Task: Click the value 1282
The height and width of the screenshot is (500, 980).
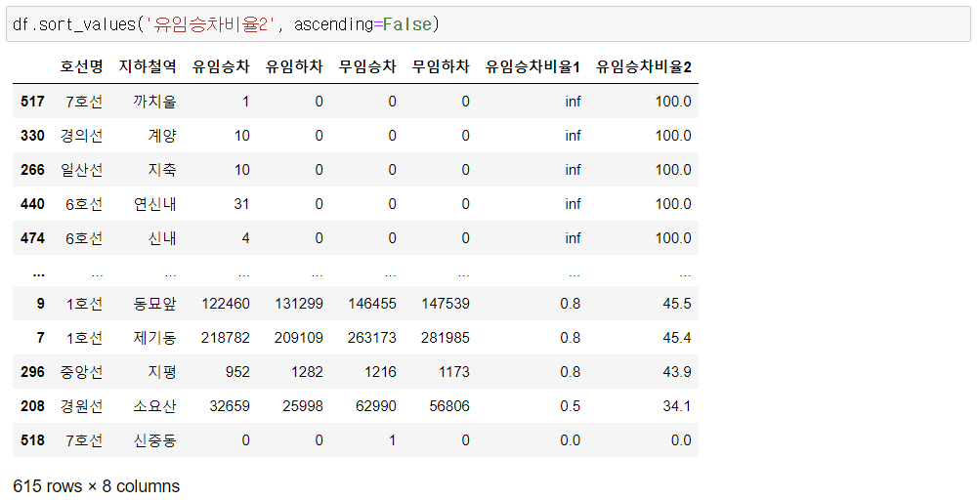Action: (x=307, y=372)
